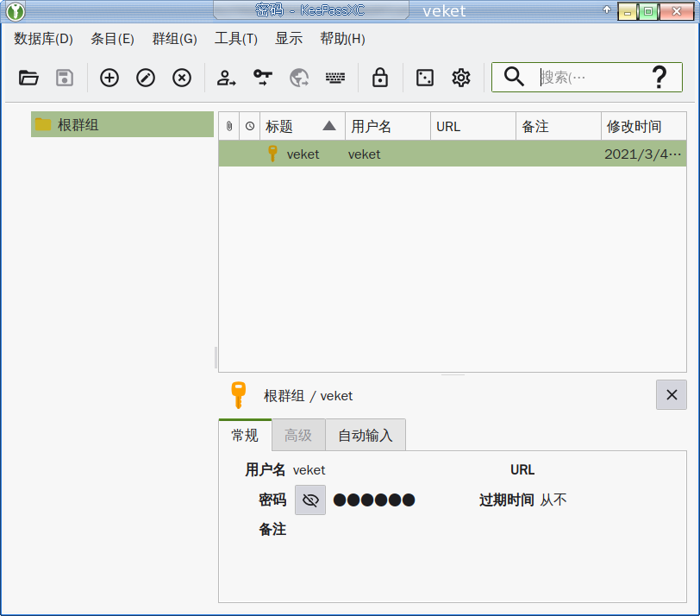Click the shade-up arrow in title bar
Image resolution: width=700 pixels, height=616 pixels.
pyautogui.click(x=607, y=9)
